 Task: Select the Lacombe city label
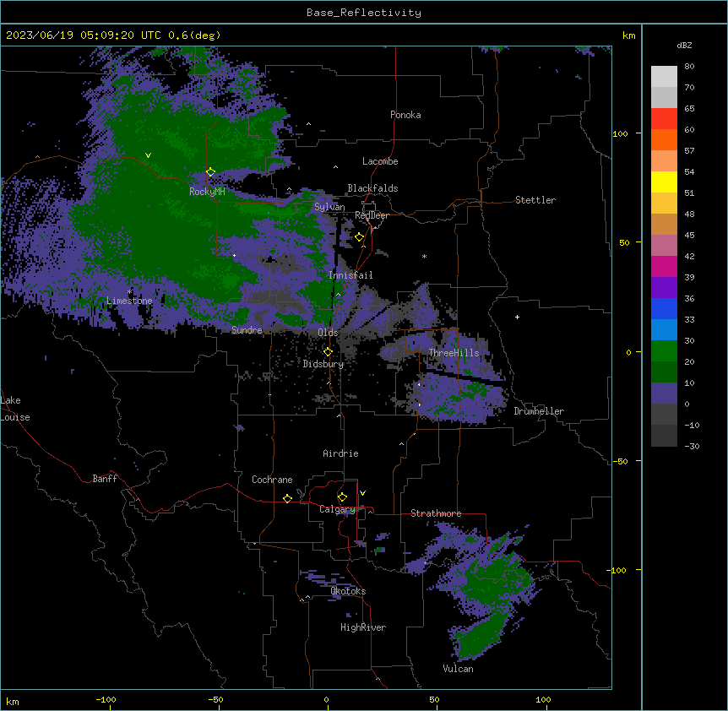380,161
